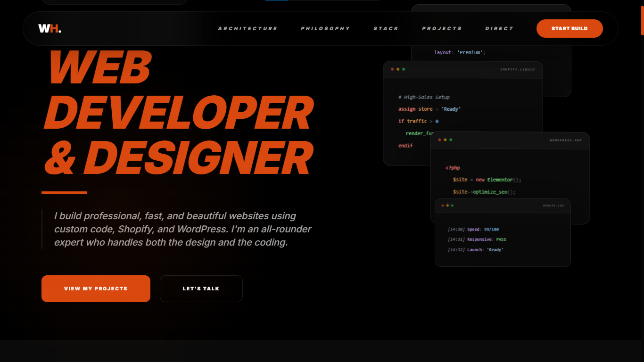Click the 'endif' code line
Viewport: 644px width, 362px height.
point(405,146)
